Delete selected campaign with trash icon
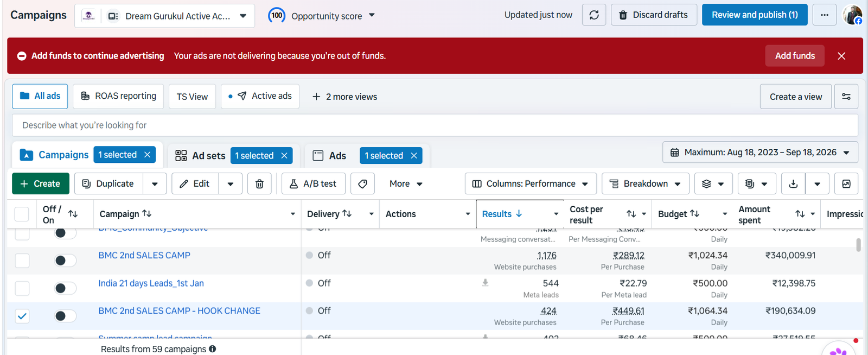 click(259, 183)
